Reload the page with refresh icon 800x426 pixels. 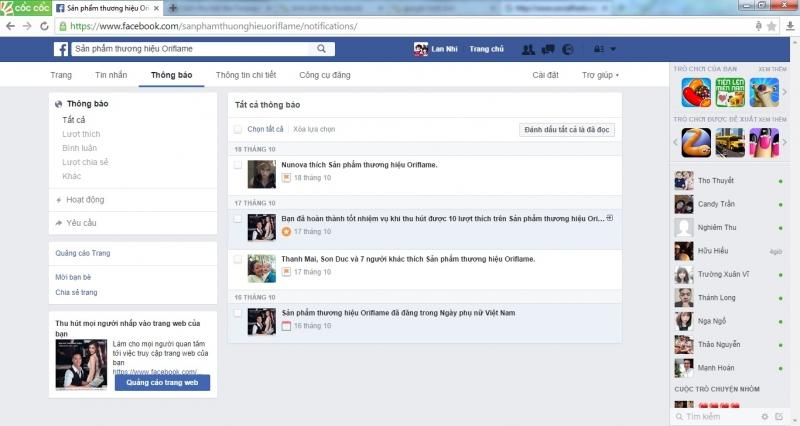(44, 26)
